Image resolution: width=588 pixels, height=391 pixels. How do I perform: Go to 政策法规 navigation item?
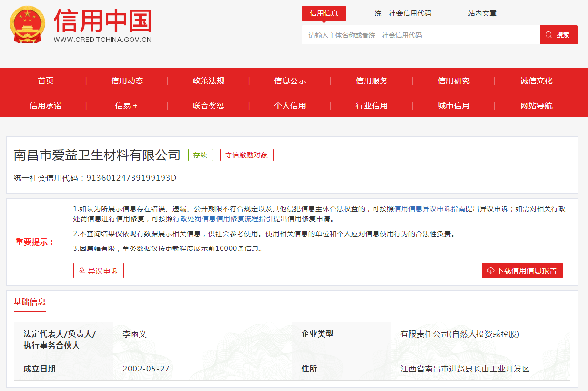click(x=209, y=81)
